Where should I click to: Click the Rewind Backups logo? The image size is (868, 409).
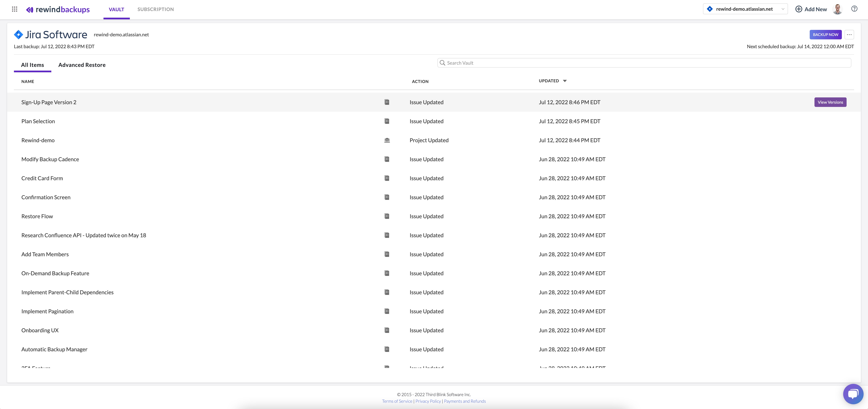click(x=58, y=10)
